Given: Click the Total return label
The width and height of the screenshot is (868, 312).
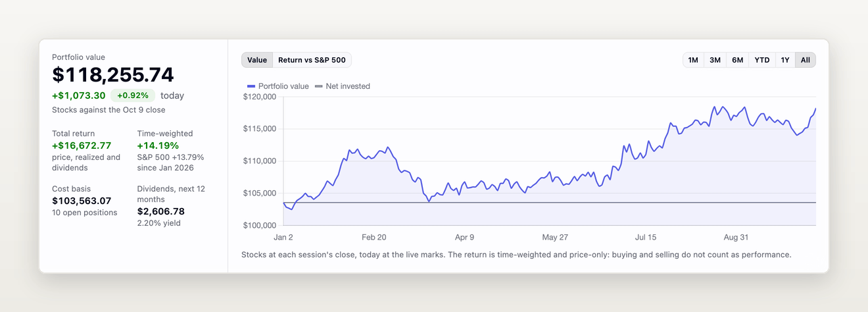Looking at the screenshot, I should pyautogui.click(x=73, y=134).
